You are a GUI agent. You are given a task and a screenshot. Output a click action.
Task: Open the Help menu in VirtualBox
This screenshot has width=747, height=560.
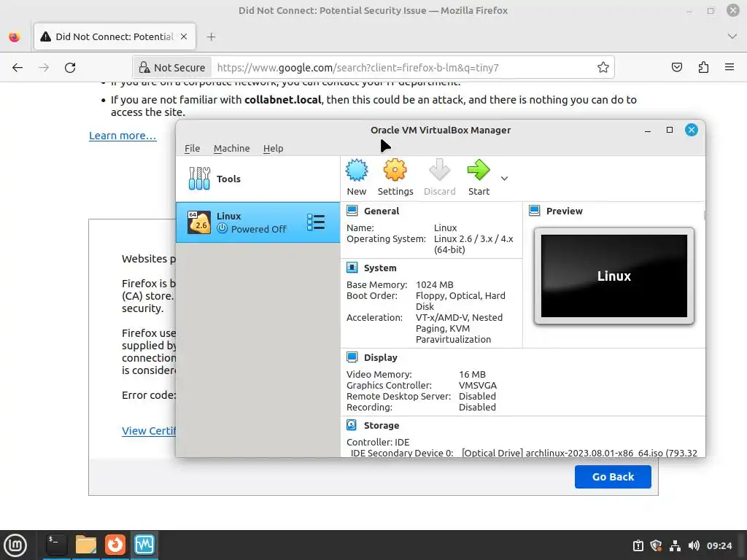[x=273, y=148]
